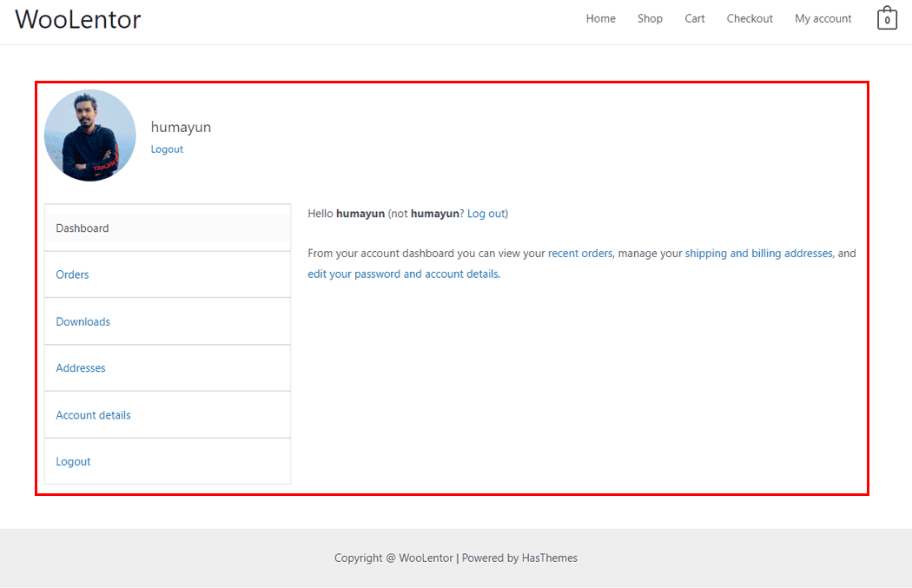Click Logout link below the username
The width and height of the screenshot is (912, 588).
point(167,149)
